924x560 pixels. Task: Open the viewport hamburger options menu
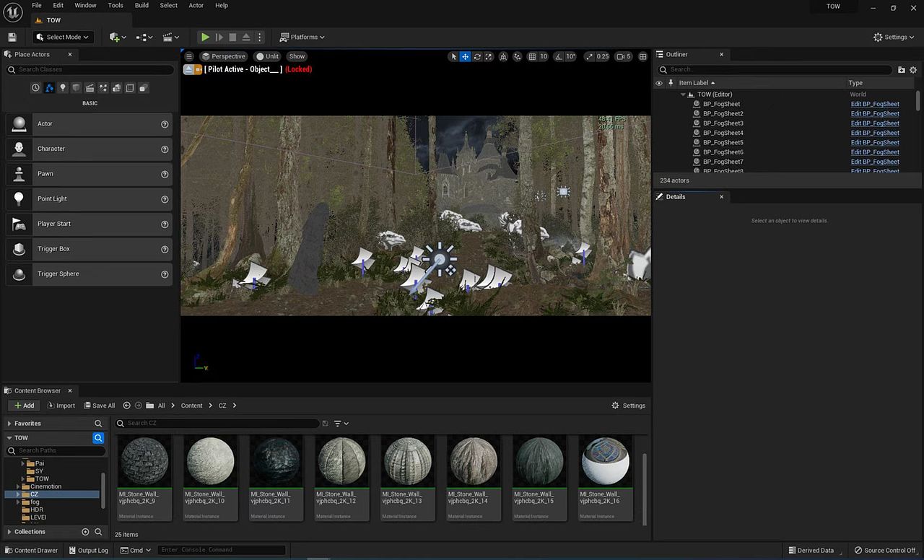[x=189, y=56]
